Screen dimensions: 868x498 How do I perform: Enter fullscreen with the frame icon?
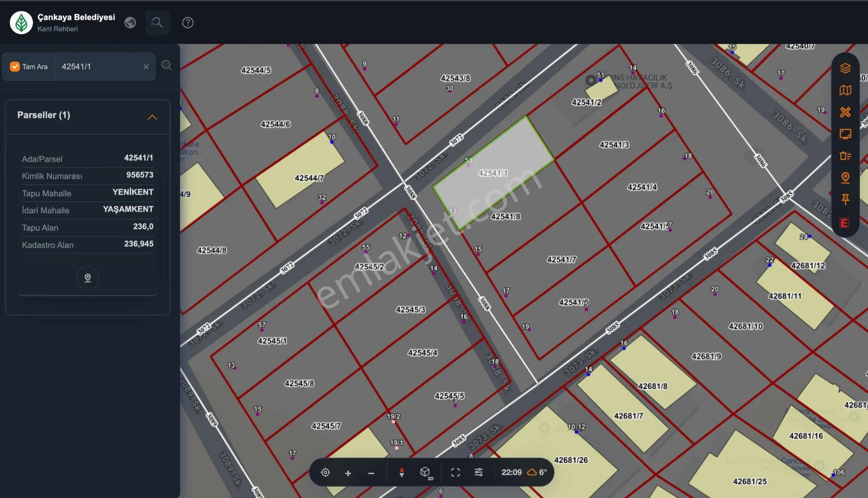(x=455, y=472)
